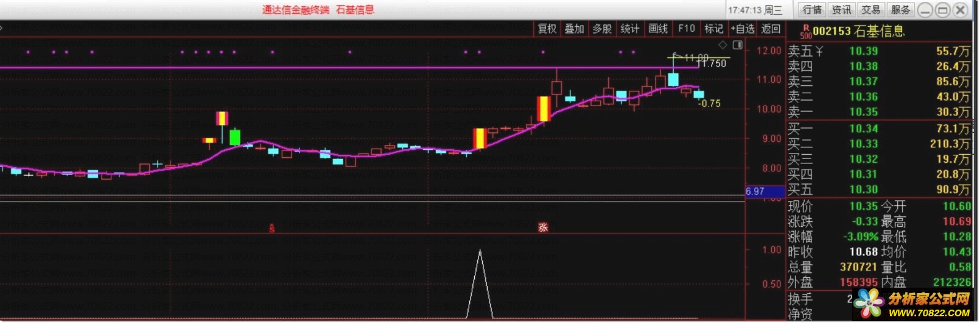This screenshot has width=980, height=323.
Task: Select 卖一 ask price 10.35
Action: (863, 112)
